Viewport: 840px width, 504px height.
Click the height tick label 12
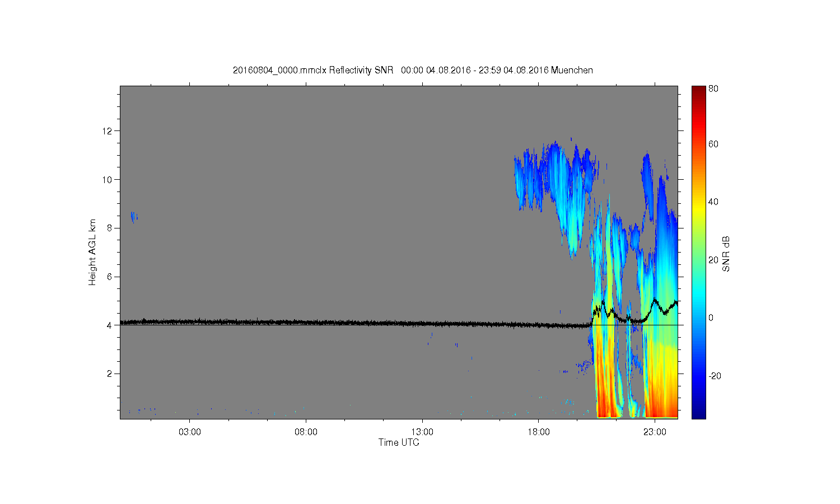coord(108,131)
